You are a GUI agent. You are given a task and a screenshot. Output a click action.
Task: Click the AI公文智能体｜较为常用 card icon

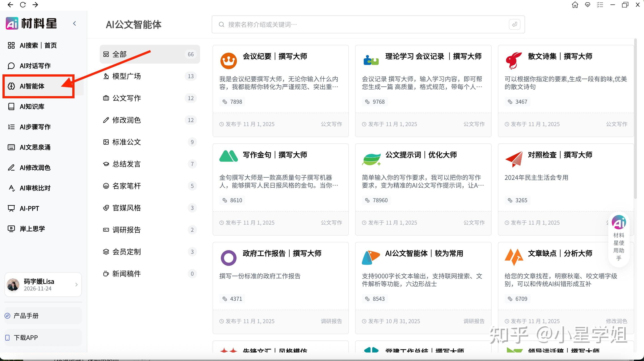pos(371,258)
